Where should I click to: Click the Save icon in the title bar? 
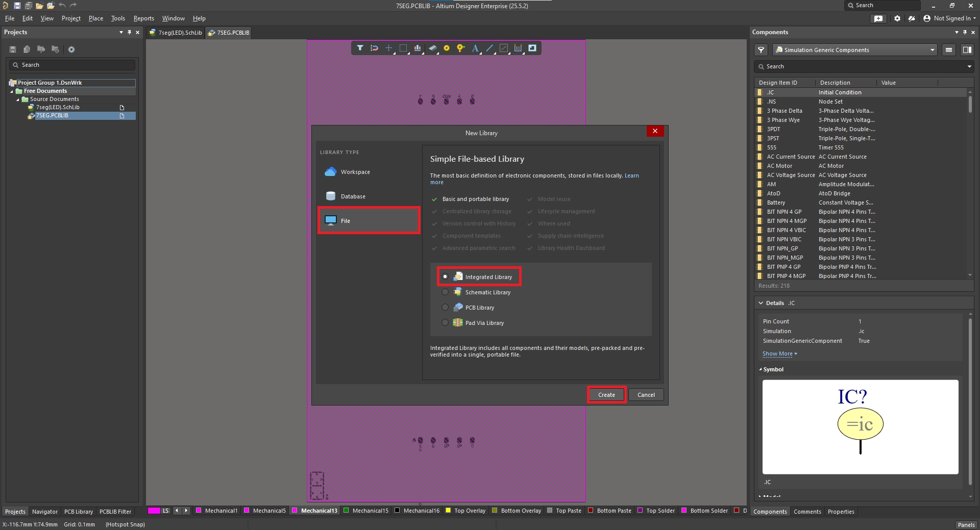[17, 6]
